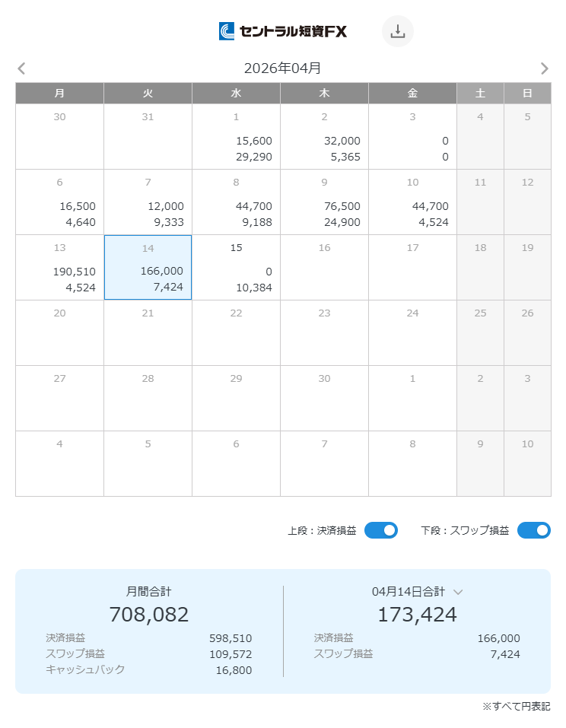Select April 13 calendar cell
The height and width of the screenshot is (728, 566).
(60, 267)
